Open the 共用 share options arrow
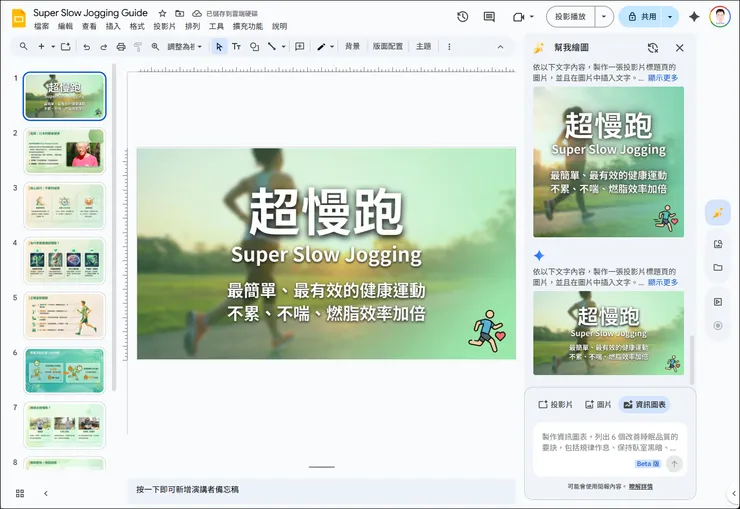This screenshot has height=509, width=740. (670, 17)
